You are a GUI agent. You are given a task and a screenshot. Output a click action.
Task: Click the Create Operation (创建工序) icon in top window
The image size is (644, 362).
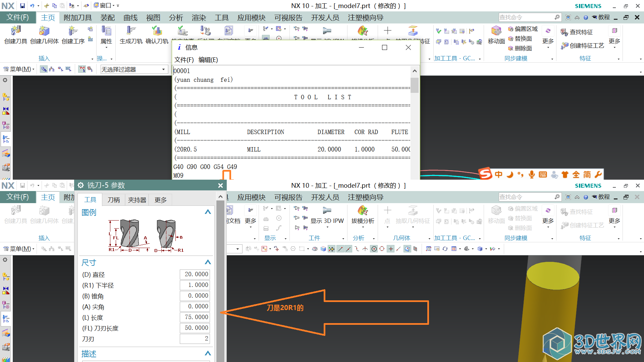point(73,31)
